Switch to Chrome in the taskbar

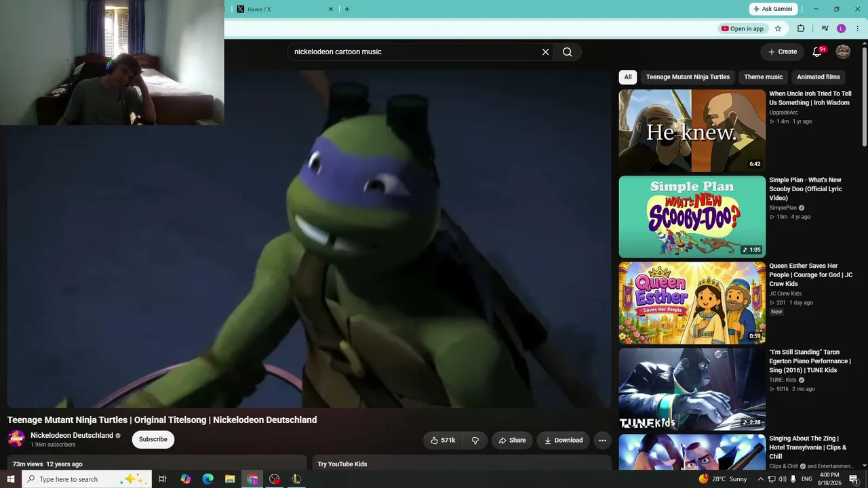click(252, 479)
